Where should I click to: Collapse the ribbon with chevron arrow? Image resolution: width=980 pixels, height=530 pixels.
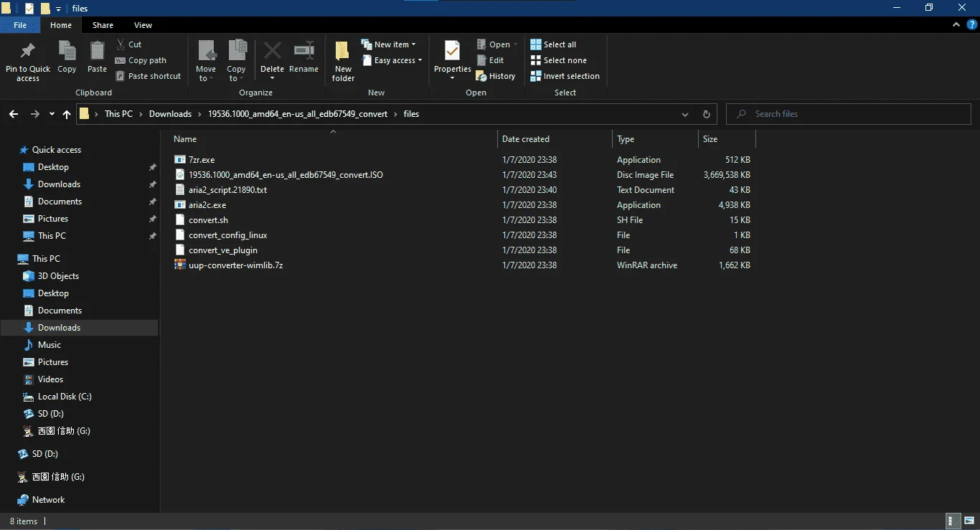point(956,24)
